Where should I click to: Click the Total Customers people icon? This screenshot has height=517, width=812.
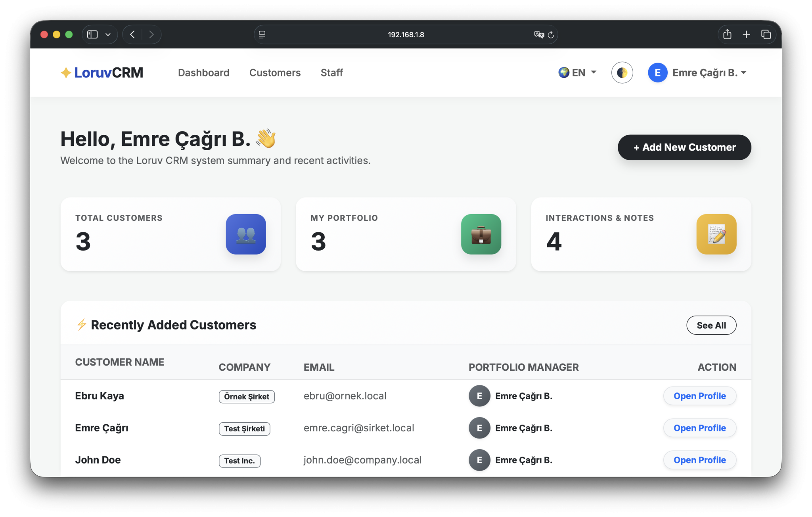pyautogui.click(x=246, y=234)
